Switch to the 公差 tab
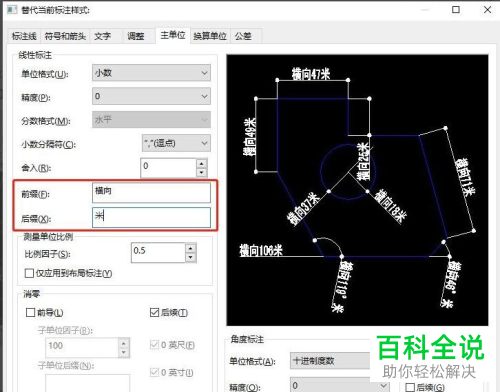The image size is (500, 392). click(x=243, y=36)
